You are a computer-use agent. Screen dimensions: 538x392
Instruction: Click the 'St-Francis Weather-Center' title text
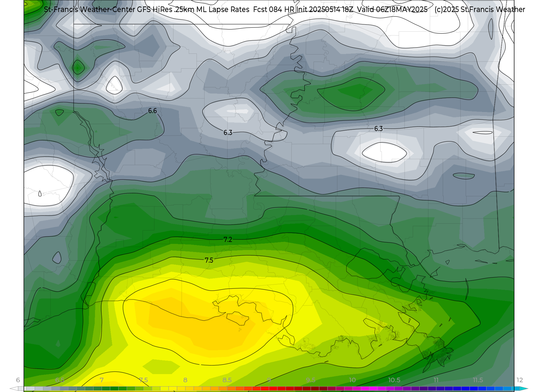(x=89, y=10)
